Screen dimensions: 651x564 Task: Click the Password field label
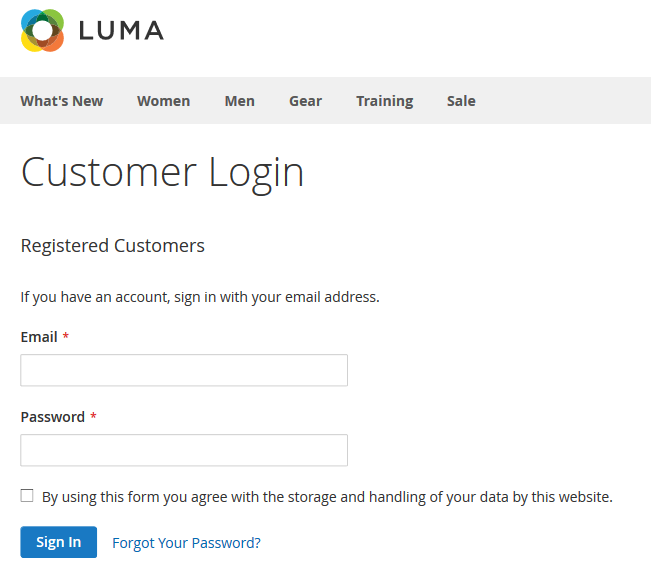[53, 417]
